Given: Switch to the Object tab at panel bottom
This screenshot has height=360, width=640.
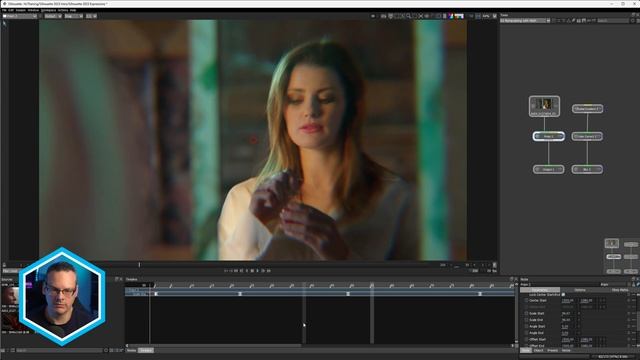Looking at the screenshot, I should tap(538, 350).
